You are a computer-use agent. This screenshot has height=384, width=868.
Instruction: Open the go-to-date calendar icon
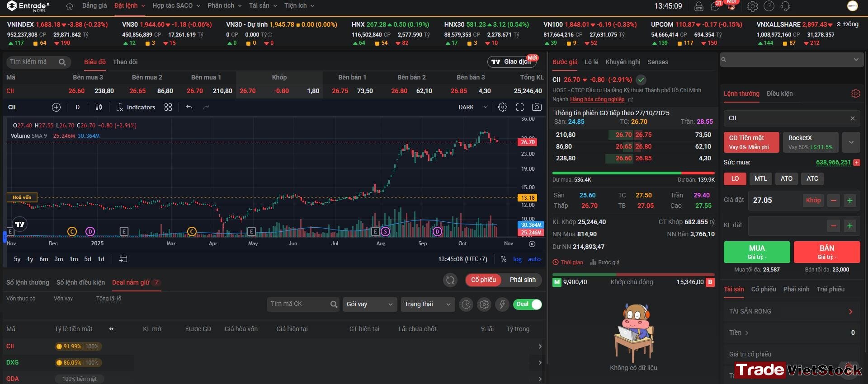(123, 259)
